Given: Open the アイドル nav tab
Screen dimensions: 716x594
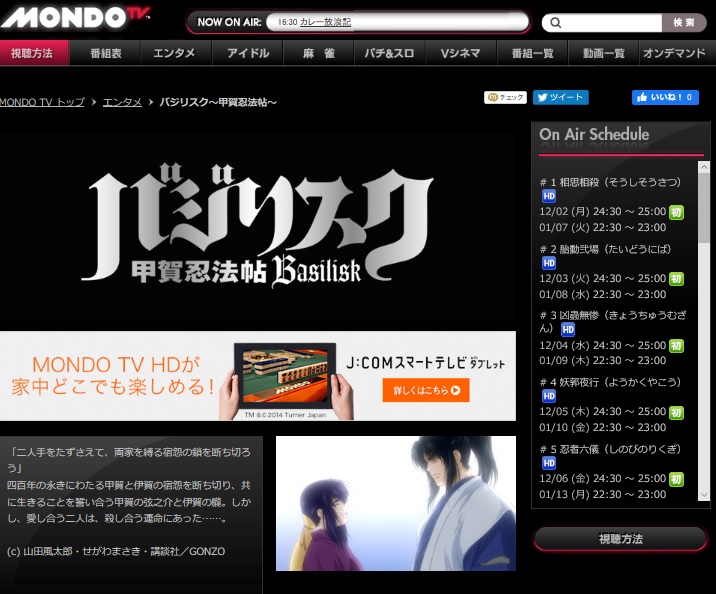Looking at the screenshot, I should [248, 53].
